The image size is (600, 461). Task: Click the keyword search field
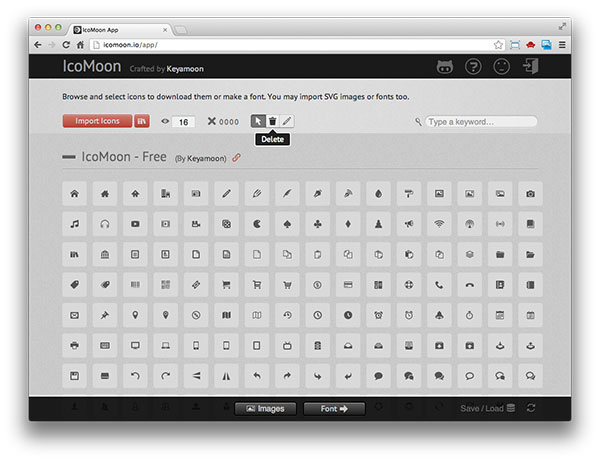(481, 122)
